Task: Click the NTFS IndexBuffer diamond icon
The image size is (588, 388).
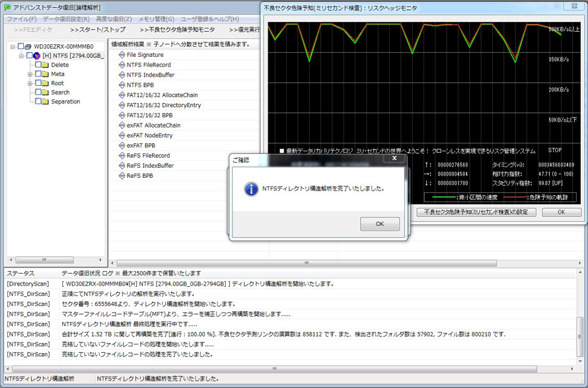Action: [122, 75]
